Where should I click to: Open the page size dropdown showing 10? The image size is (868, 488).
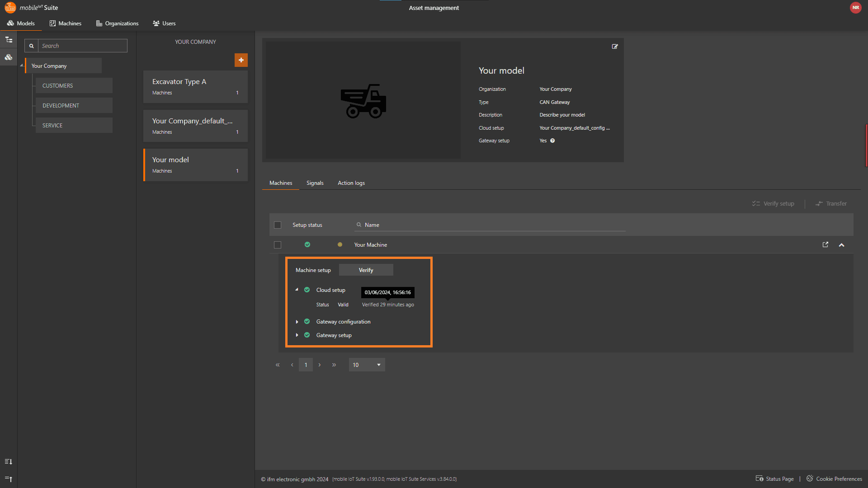coord(367,365)
